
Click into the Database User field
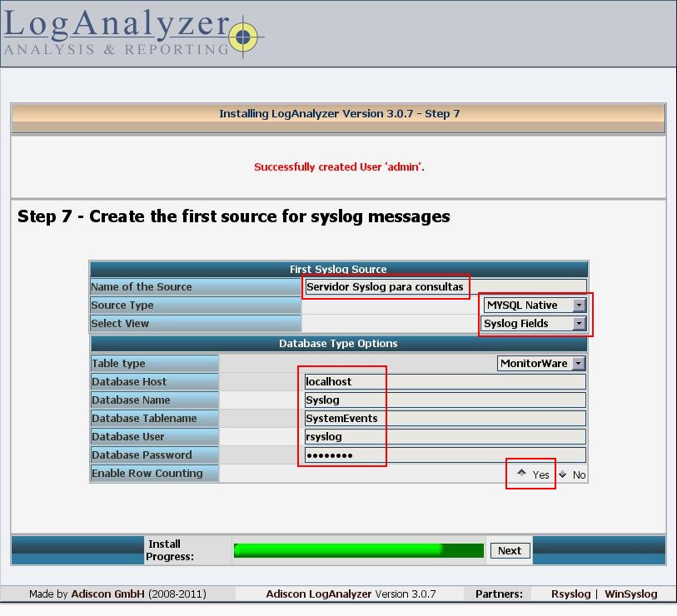(445, 437)
